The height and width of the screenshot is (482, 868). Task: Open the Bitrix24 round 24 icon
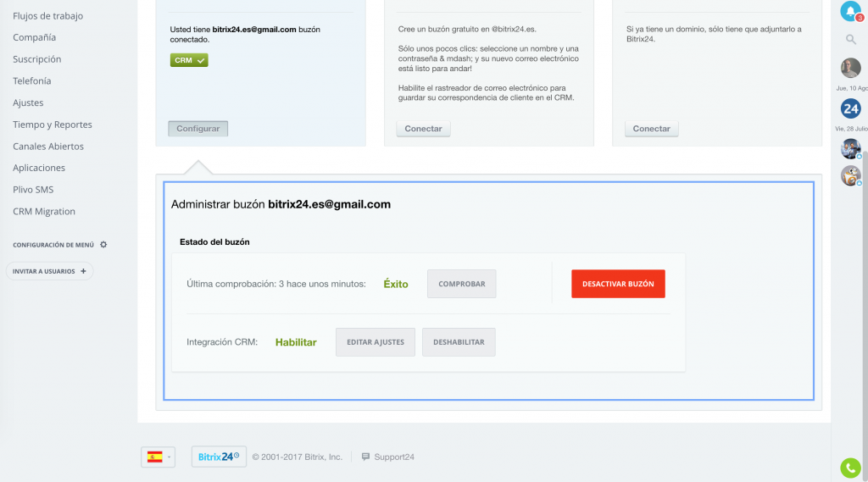tap(851, 108)
